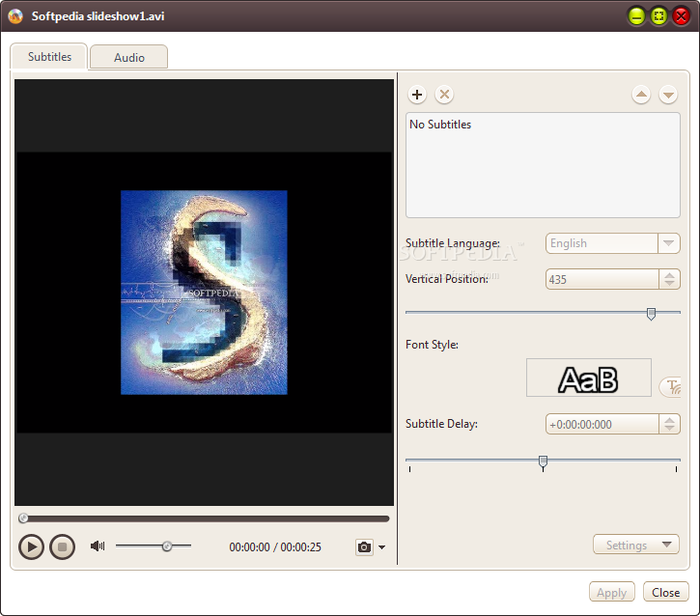Decrease the Subtitle Delay value
Viewport: 700px width, 616px height.
[669, 429]
